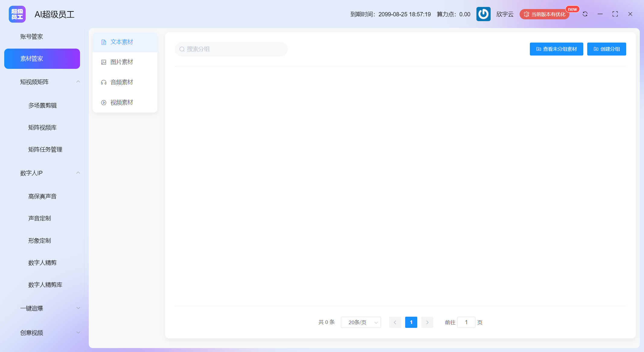Click the 前往 page number input

coord(466,322)
